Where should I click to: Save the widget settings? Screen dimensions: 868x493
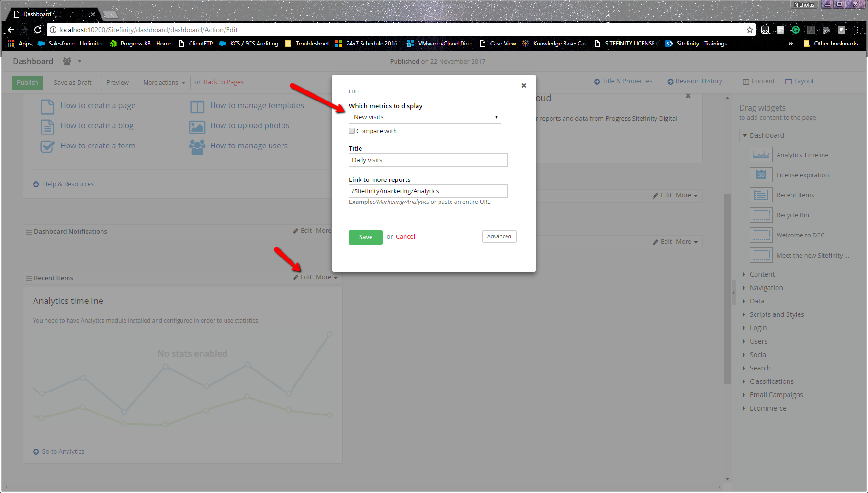pyautogui.click(x=366, y=237)
